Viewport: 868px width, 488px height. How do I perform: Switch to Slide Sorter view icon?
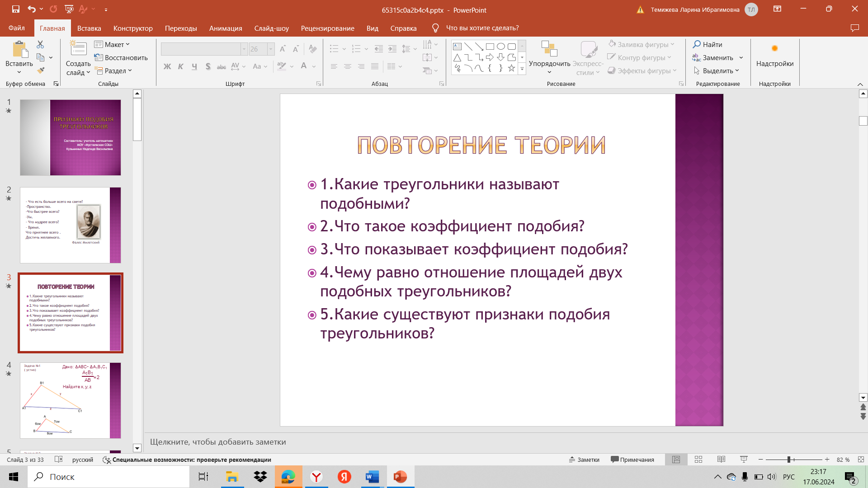click(x=698, y=460)
